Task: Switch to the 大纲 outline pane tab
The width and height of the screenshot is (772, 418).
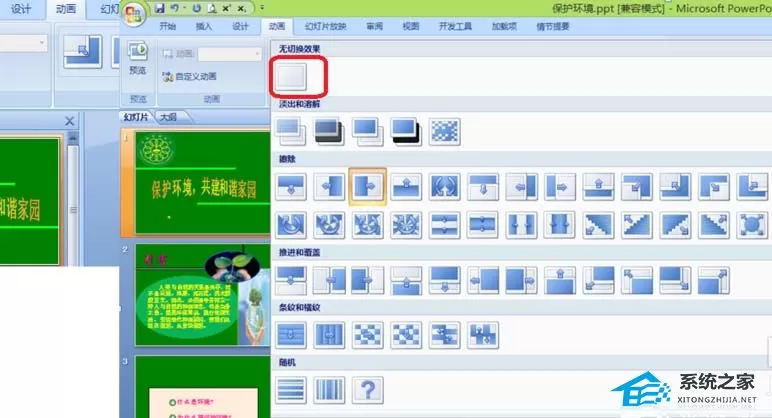Action: pos(168,117)
